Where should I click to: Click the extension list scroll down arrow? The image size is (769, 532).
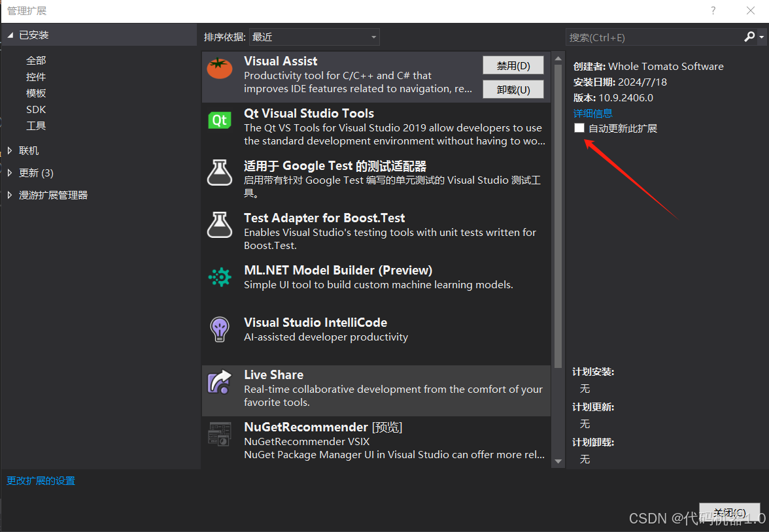[x=558, y=461]
